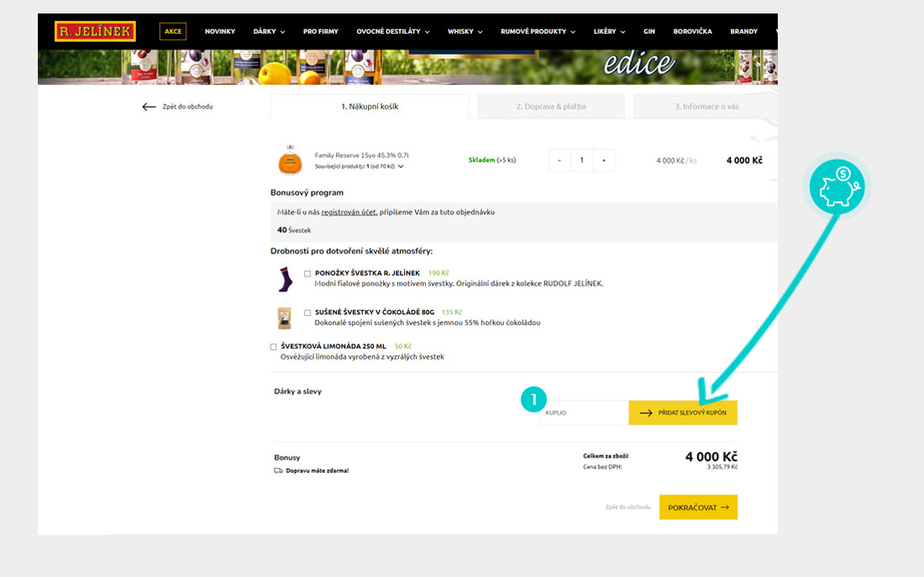
Task: Click the Family Reserve bottle thumbnail
Action: 290,160
